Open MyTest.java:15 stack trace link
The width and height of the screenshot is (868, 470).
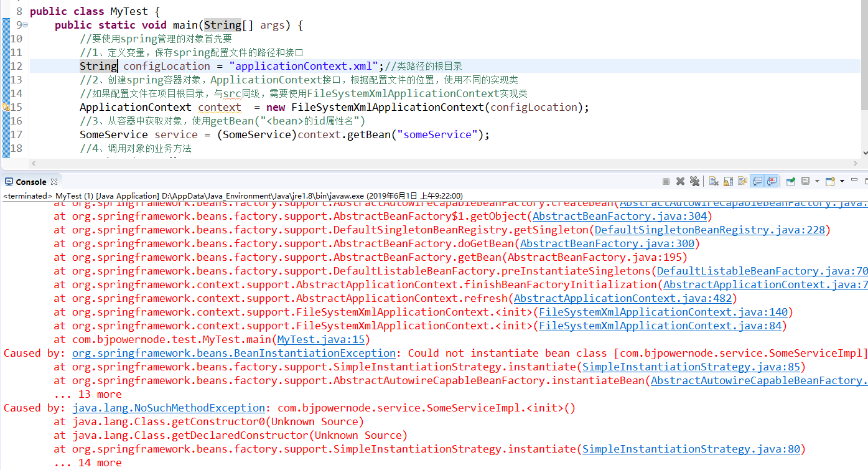click(x=321, y=339)
